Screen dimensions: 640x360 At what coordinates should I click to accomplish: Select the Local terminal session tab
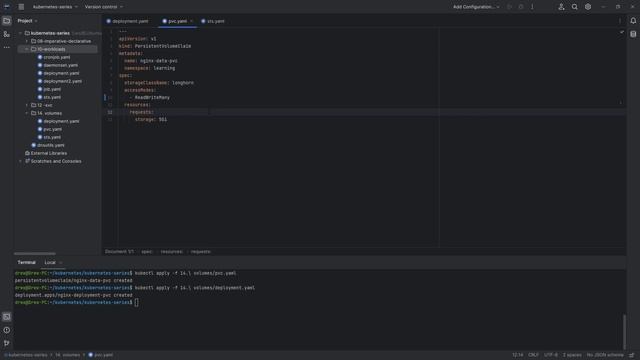[50, 262]
